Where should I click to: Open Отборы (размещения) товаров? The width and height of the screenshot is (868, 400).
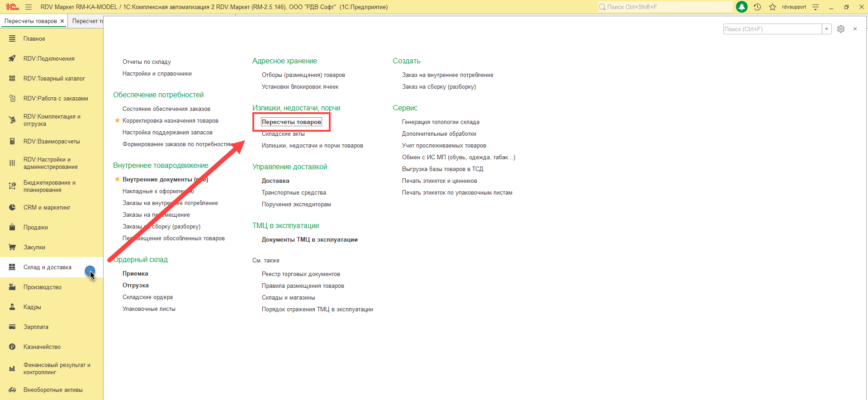(303, 75)
